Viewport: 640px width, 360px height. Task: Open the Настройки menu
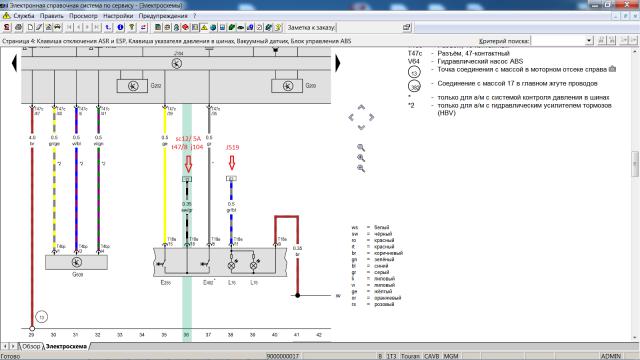pos(118,16)
